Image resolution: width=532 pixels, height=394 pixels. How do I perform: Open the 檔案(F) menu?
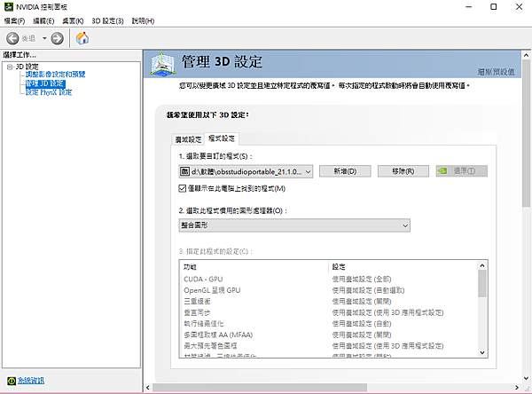14,21
